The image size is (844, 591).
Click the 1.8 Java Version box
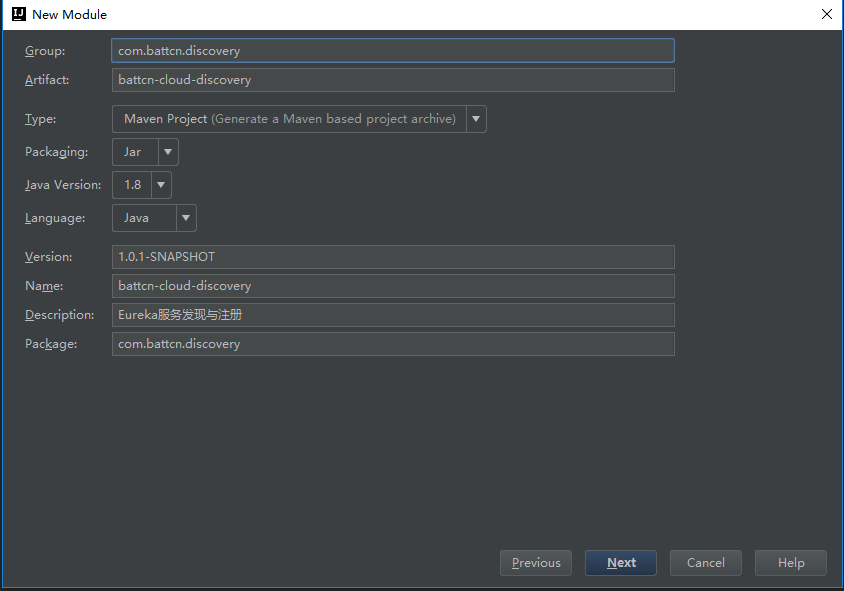coord(131,185)
